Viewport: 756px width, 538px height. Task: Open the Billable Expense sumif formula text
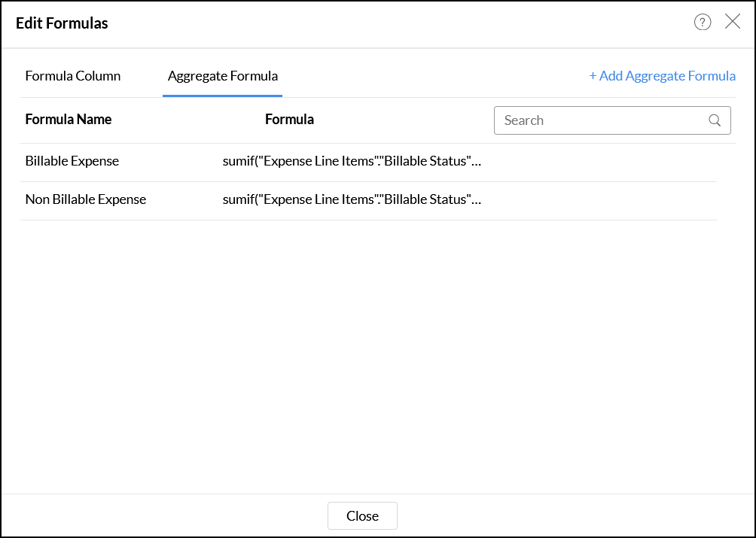(x=352, y=161)
